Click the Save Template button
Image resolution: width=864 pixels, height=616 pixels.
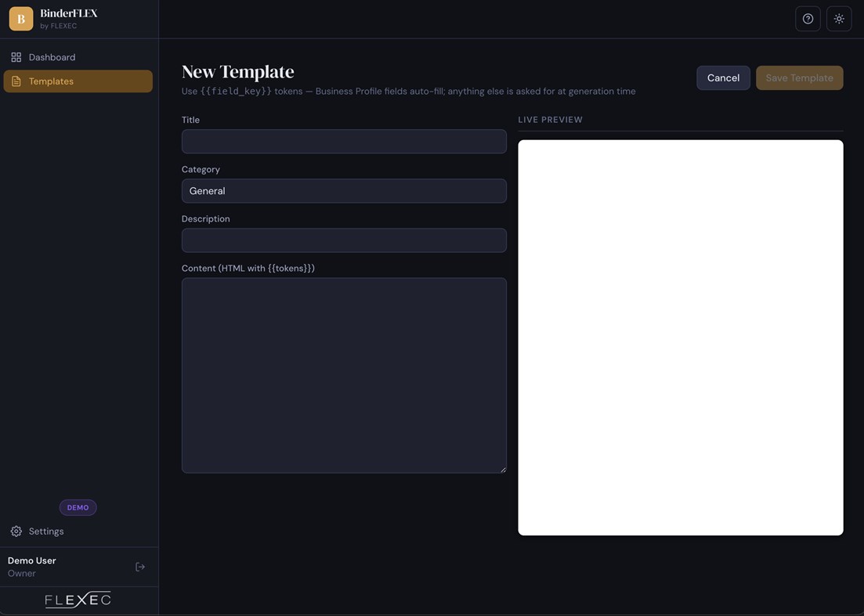(799, 78)
